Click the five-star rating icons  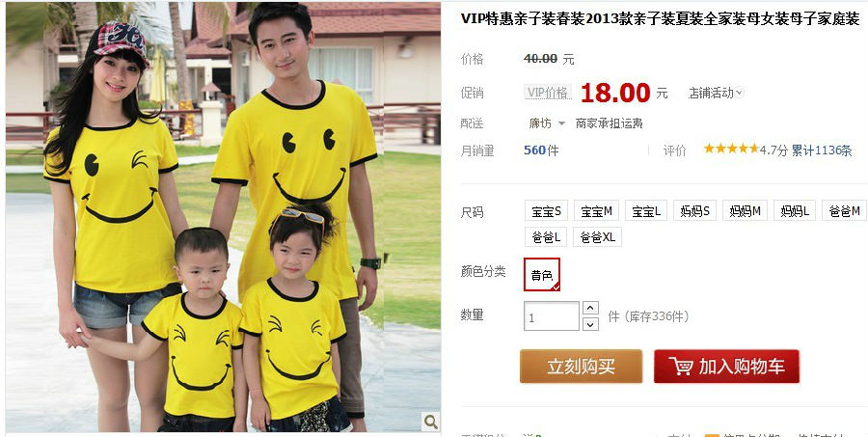pos(731,149)
